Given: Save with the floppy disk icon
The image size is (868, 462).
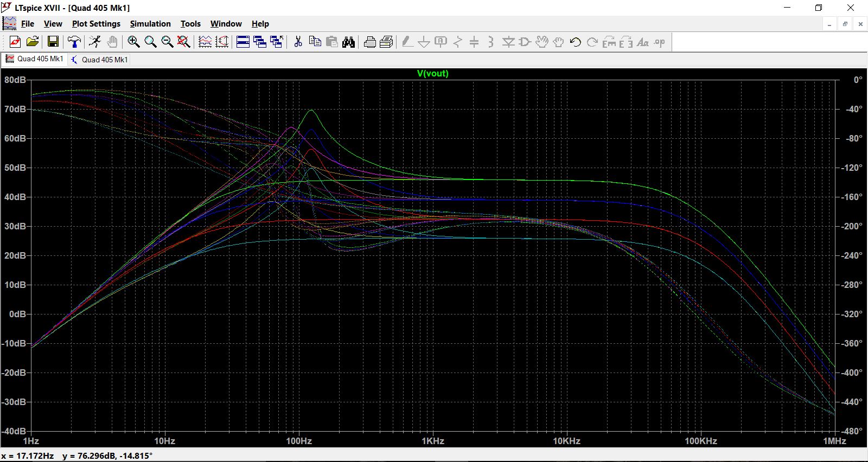Looking at the screenshot, I should tap(53, 42).
